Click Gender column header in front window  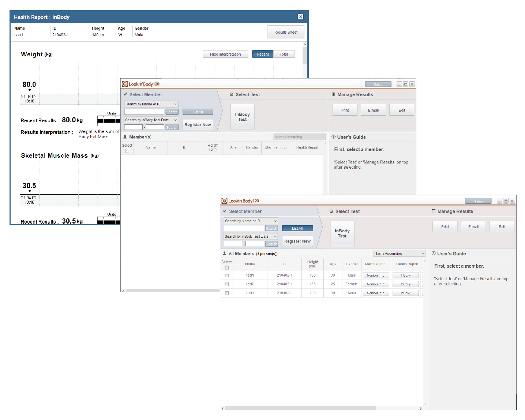352,264
